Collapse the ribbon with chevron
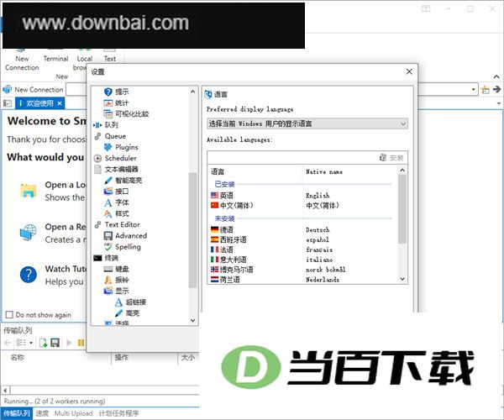This screenshot has width=504, height=420. [x=496, y=76]
